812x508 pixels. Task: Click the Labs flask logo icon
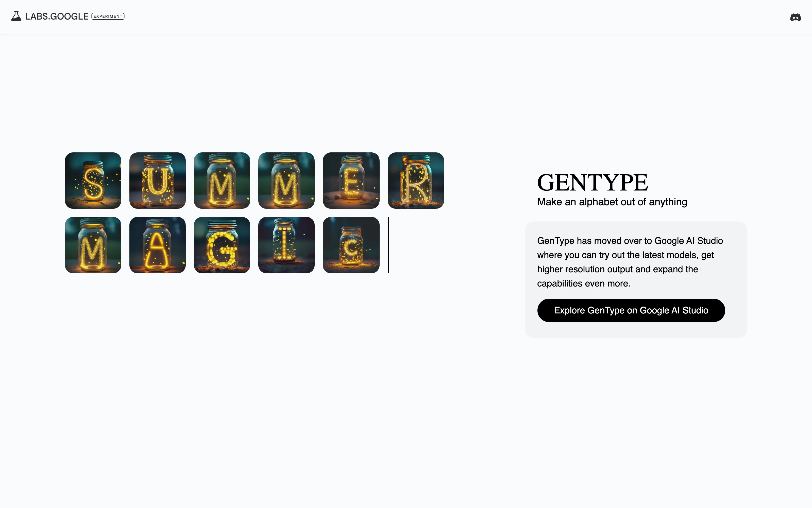click(16, 16)
